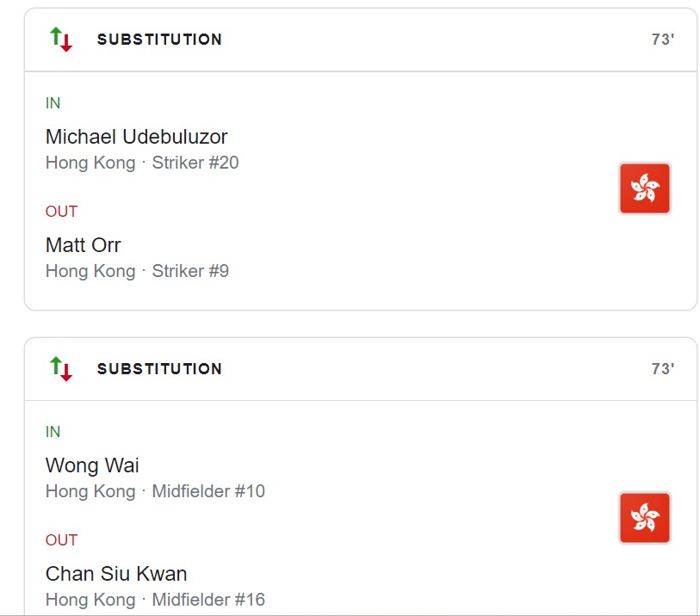Click the green IN label above Wong Wai

click(53, 432)
